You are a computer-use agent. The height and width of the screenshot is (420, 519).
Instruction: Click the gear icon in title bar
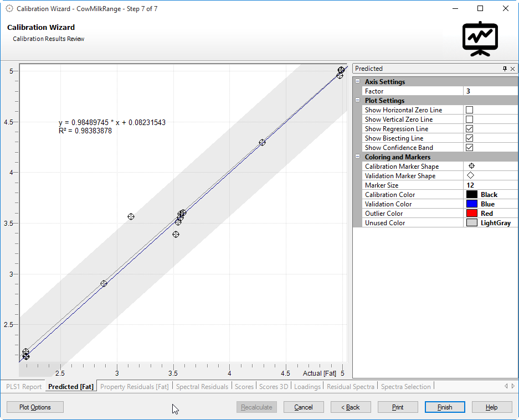click(9, 8)
